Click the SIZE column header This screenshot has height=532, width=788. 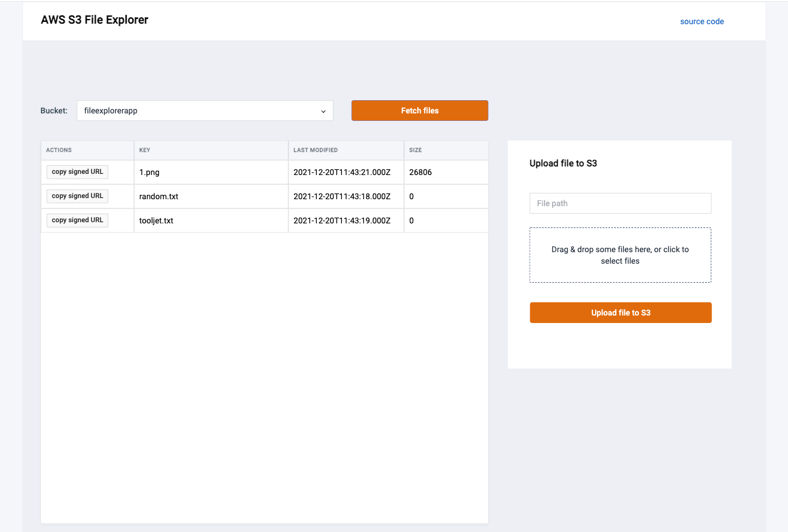(416, 150)
